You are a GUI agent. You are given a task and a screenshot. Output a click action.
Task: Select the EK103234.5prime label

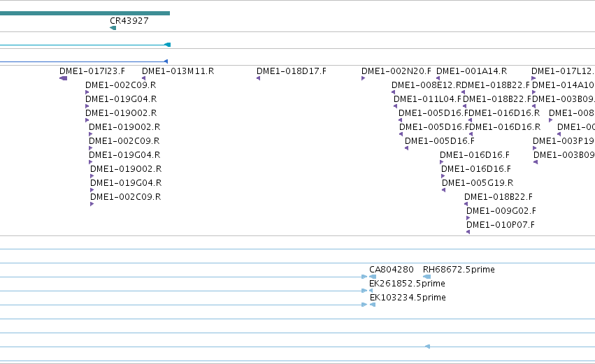point(408,297)
